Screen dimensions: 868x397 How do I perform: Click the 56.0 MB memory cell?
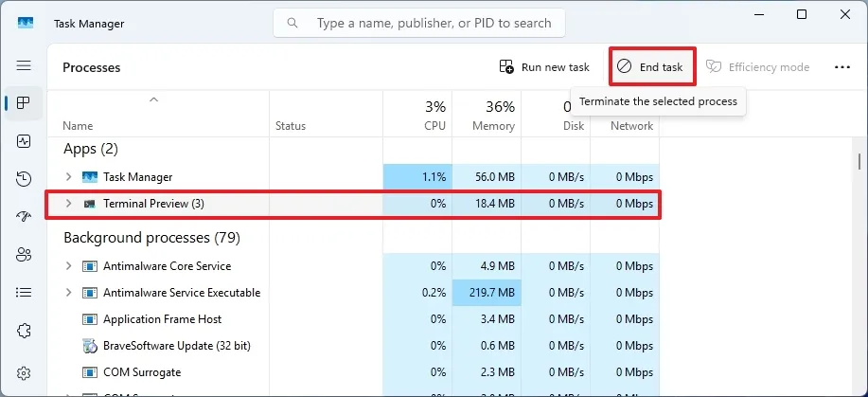tap(487, 177)
